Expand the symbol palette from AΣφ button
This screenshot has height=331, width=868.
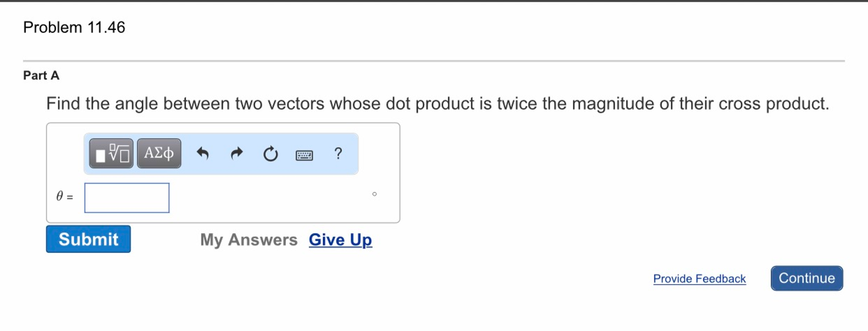[158, 153]
